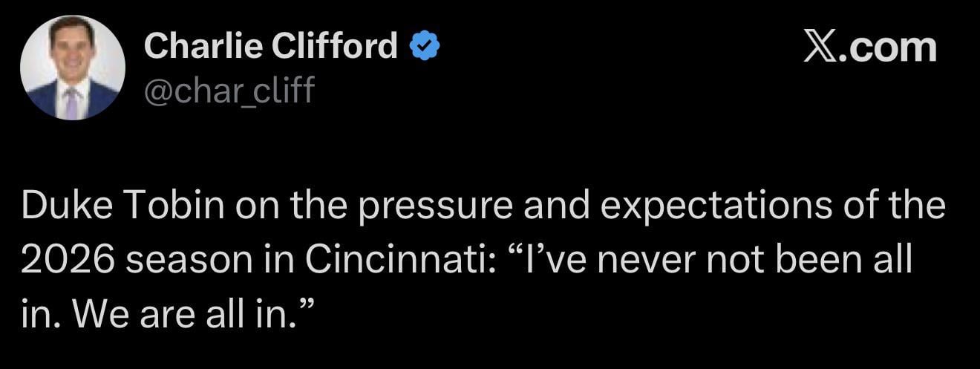980x369 pixels.
Task: Click the purple tie in the avatar
Action: (71, 102)
